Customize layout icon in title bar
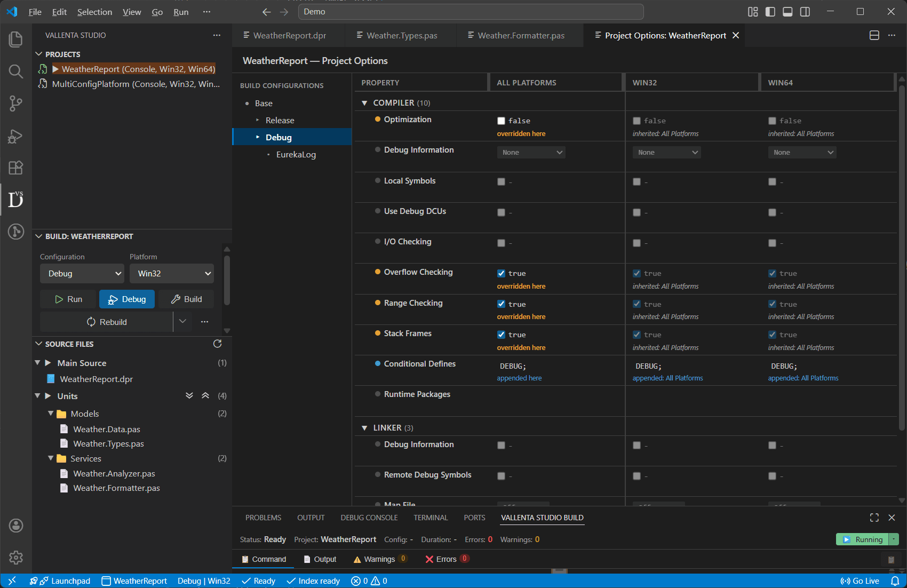This screenshot has width=907, height=588. [753, 12]
